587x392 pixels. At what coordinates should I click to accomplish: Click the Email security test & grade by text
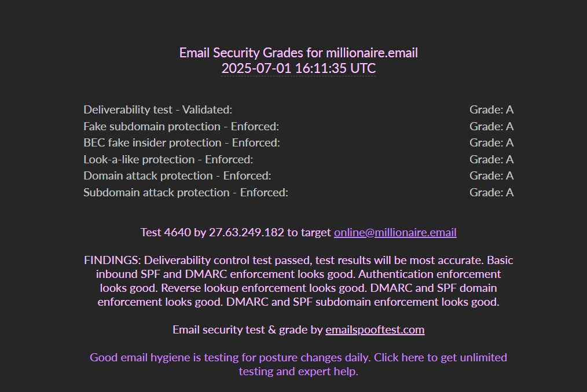pyautogui.click(x=247, y=330)
